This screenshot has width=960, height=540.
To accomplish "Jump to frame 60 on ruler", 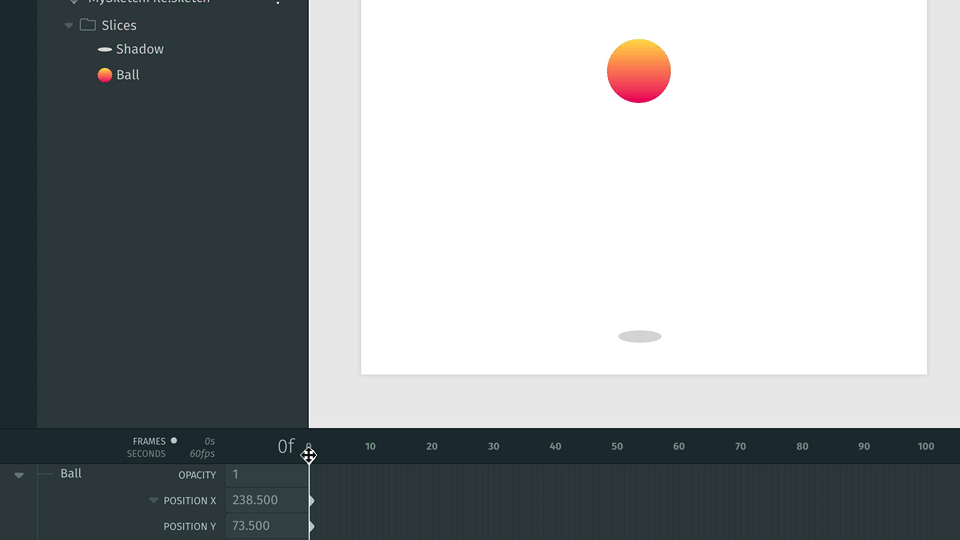I will click(x=679, y=446).
